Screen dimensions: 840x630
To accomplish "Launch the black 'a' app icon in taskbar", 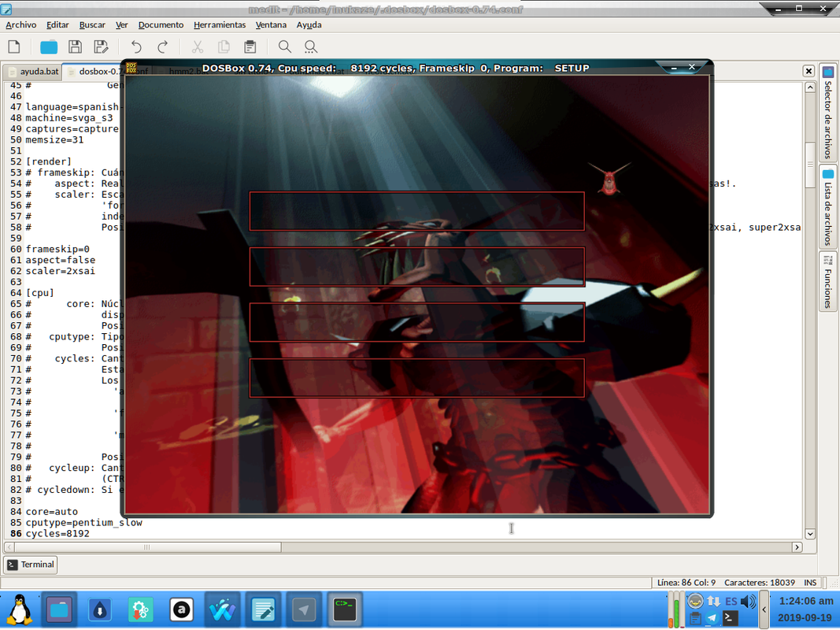I will point(182,610).
